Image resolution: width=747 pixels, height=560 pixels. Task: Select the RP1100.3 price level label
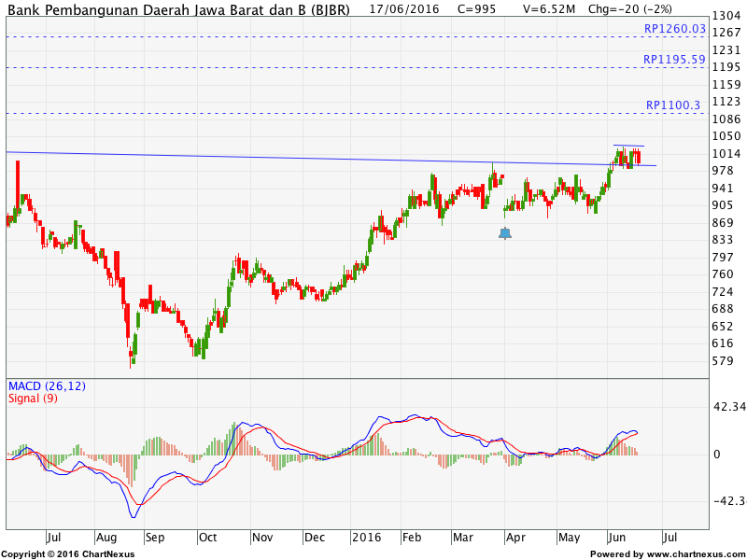click(x=673, y=105)
